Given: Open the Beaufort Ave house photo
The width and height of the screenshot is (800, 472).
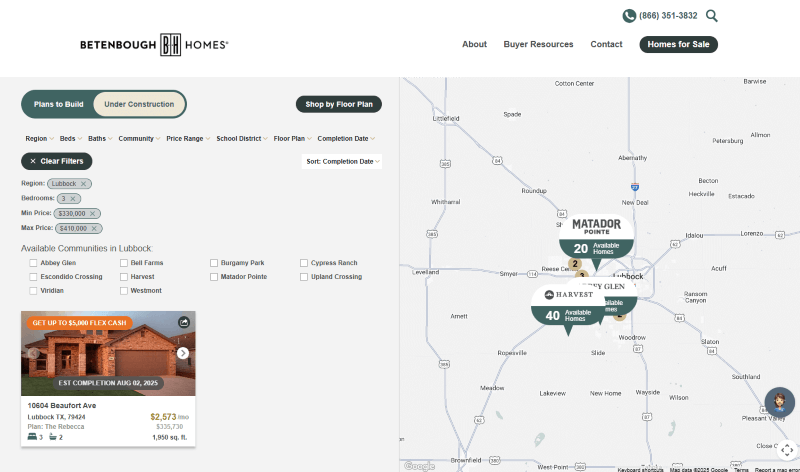Looking at the screenshot, I should (108, 354).
